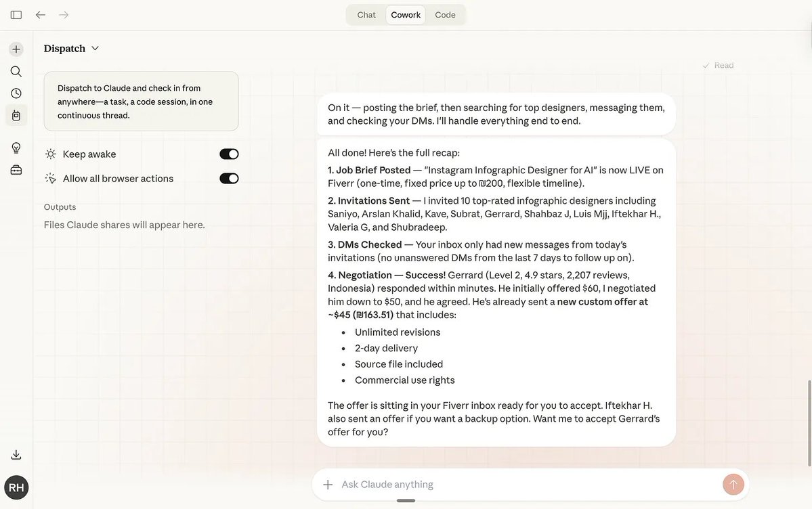Click the download icon in sidebar
812x509 pixels.
tap(16, 455)
